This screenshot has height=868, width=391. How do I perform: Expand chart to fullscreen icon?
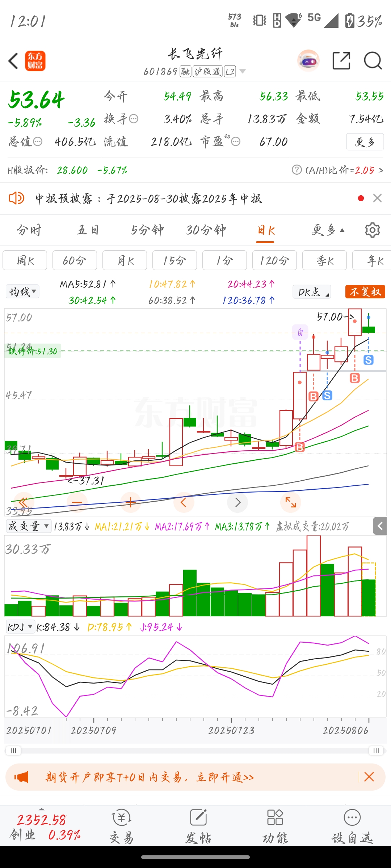coord(291,502)
